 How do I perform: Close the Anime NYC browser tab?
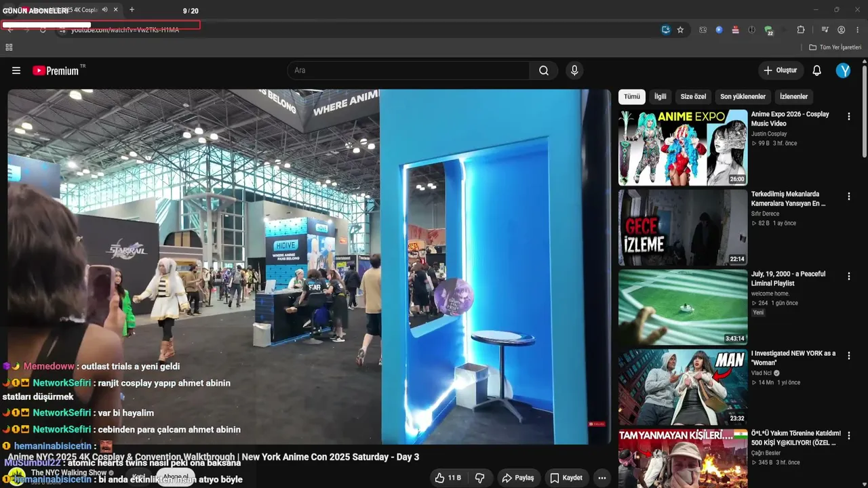click(117, 10)
